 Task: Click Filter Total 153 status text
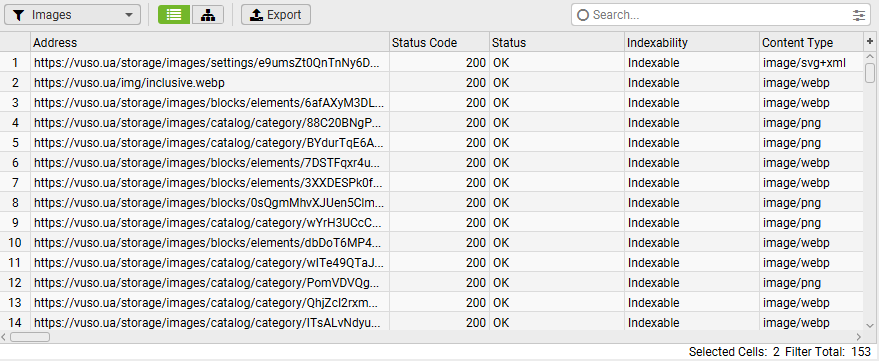click(x=828, y=352)
